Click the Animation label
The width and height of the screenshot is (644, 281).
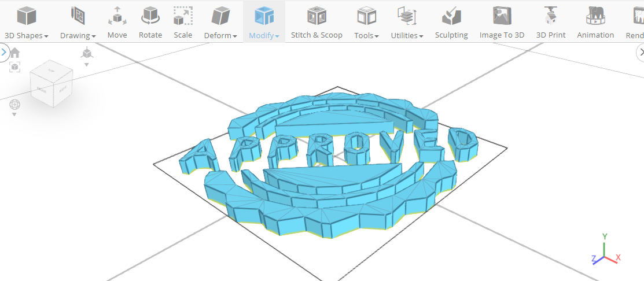[x=595, y=35]
